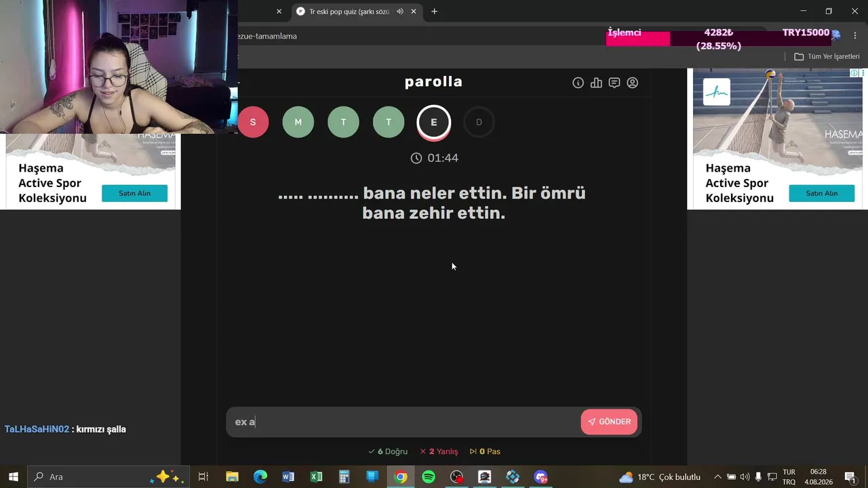Open Google Chrome in the taskbar
Viewport: 868px width, 488px height.
click(x=401, y=477)
